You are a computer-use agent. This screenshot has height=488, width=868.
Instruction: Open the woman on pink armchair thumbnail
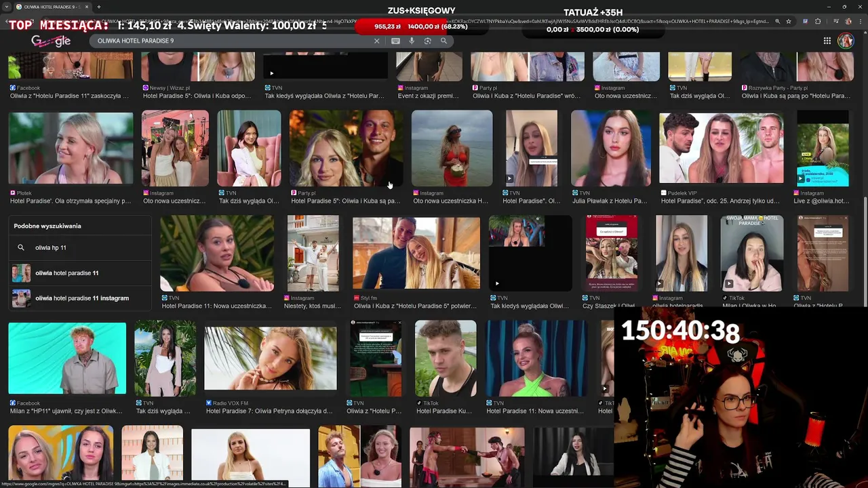click(249, 148)
